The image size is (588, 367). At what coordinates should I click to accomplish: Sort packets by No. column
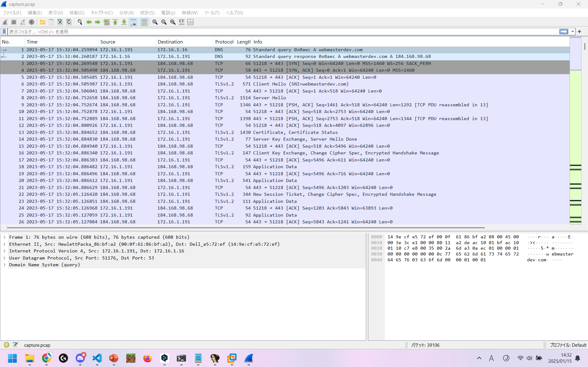(x=13, y=42)
